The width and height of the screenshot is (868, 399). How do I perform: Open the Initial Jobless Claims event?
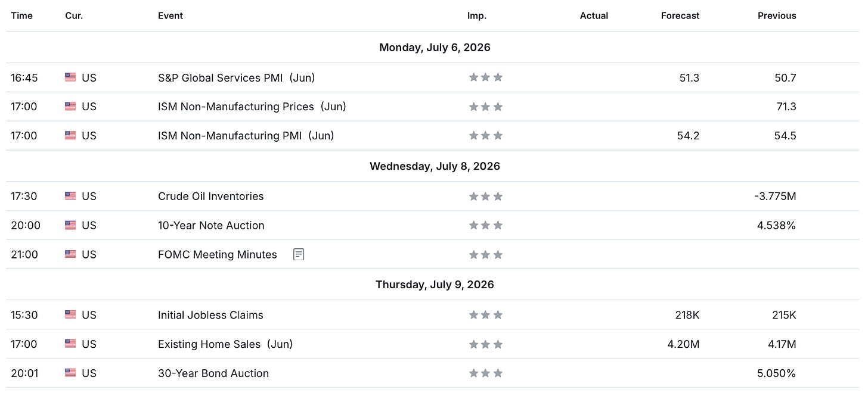pyautogui.click(x=210, y=314)
